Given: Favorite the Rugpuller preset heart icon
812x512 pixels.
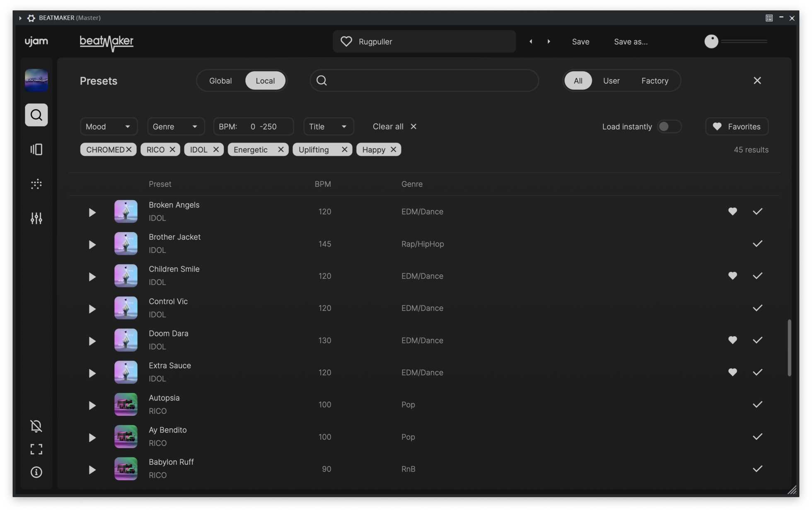Looking at the screenshot, I should point(346,41).
